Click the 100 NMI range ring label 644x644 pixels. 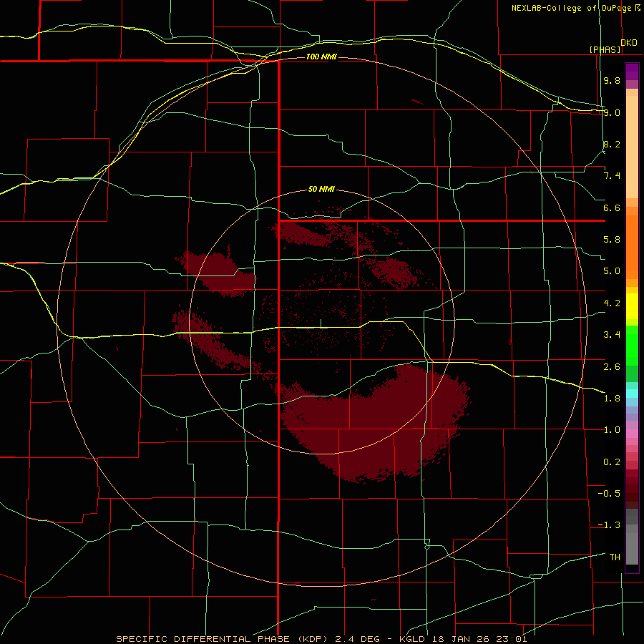point(321,57)
